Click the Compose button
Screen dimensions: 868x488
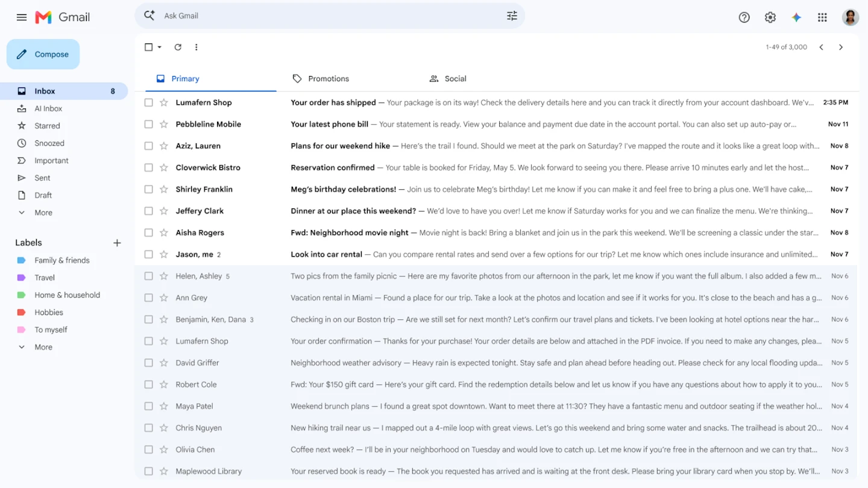(x=43, y=54)
